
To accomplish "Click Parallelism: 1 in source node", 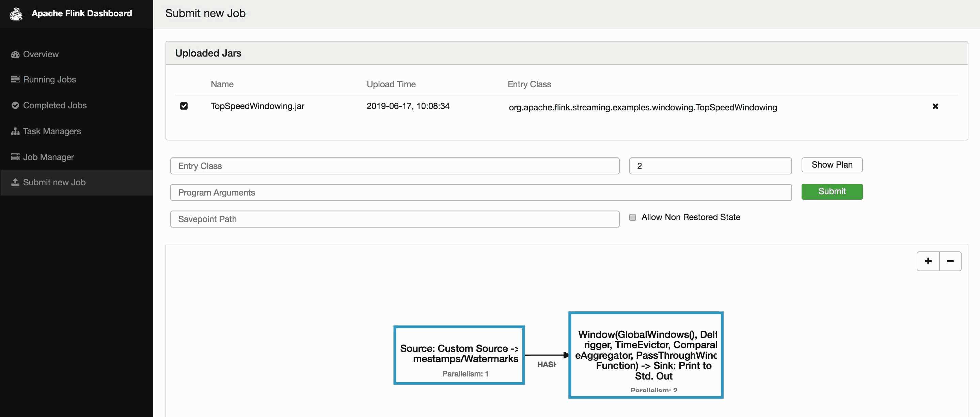I will (465, 374).
